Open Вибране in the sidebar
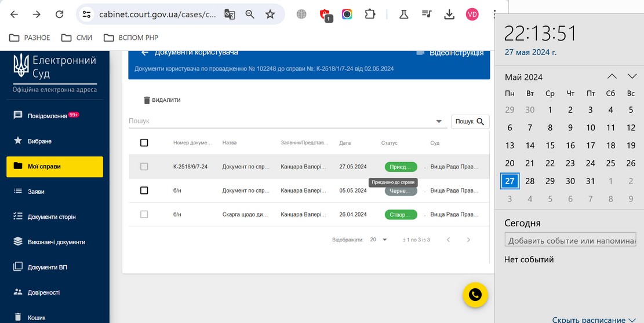 tap(54, 141)
